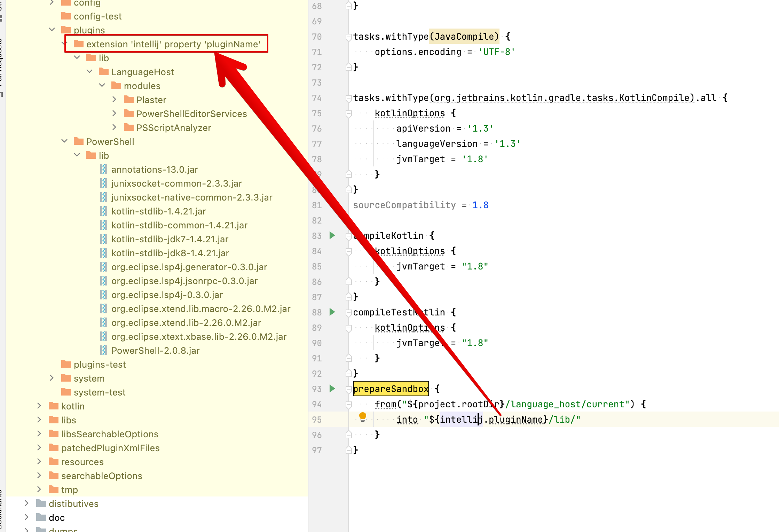Image resolution: width=779 pixels, height=532 pixels.
Task: Select the PowerShell-2.0.8.jar library icon
Action: (x=104, y=350)
